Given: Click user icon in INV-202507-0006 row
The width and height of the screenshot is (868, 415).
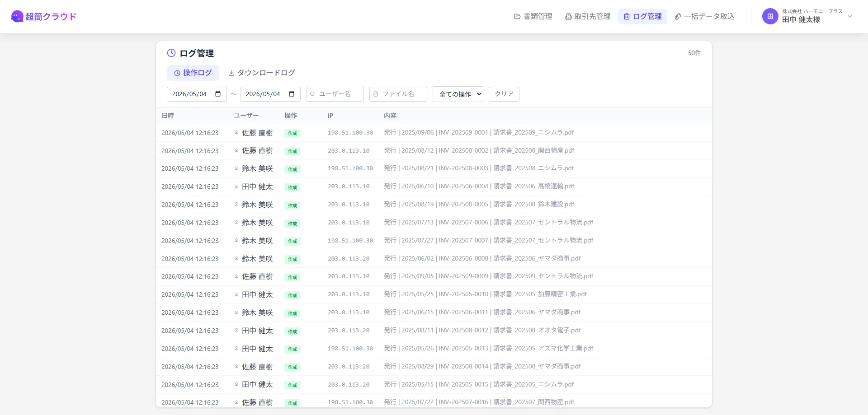Looking at the screenshot, I should click(x=236, y=223).
